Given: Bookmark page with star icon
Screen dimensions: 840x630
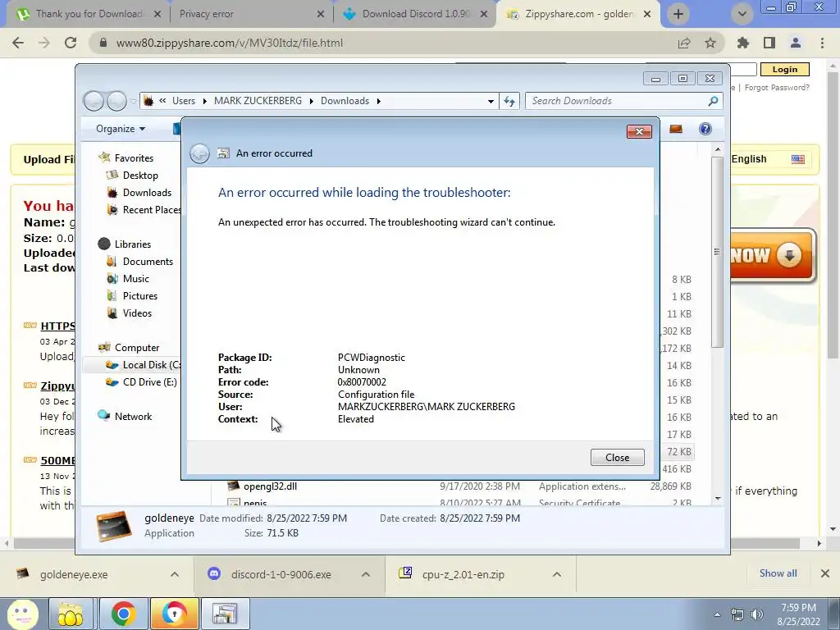Looking at the screenshot, I should coord(710,43).
